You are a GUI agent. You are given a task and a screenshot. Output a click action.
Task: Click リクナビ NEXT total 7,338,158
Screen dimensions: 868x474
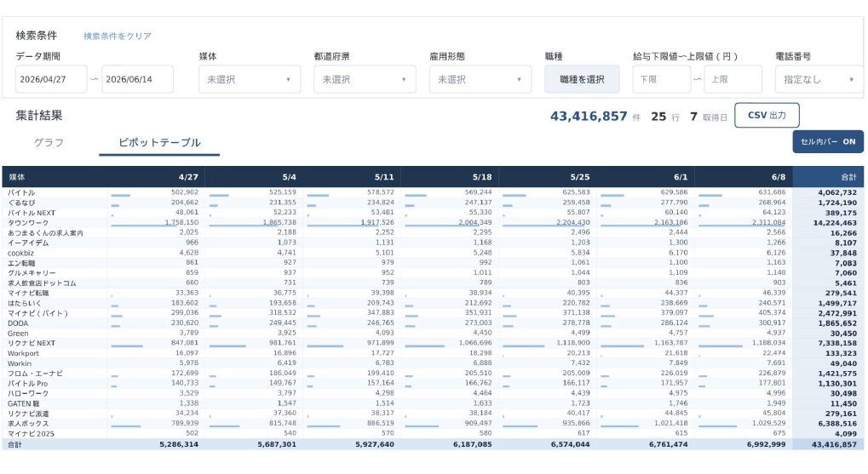tap(837, 344)
